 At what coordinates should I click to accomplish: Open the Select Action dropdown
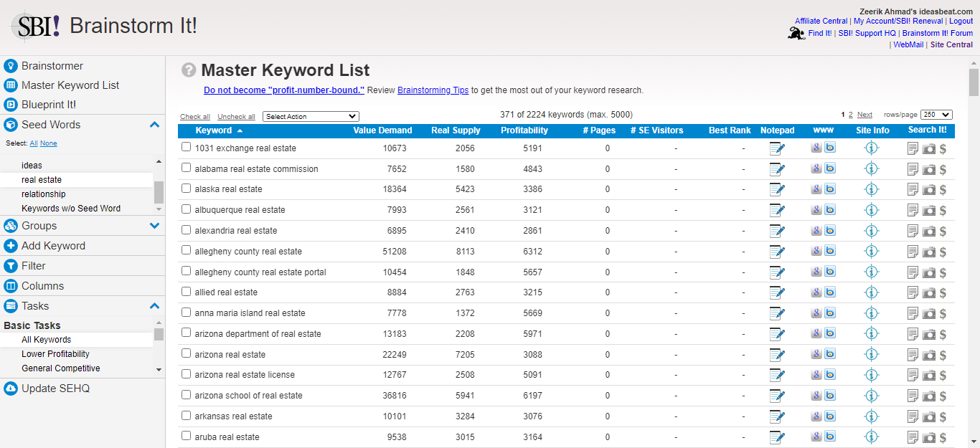(311, 116)
